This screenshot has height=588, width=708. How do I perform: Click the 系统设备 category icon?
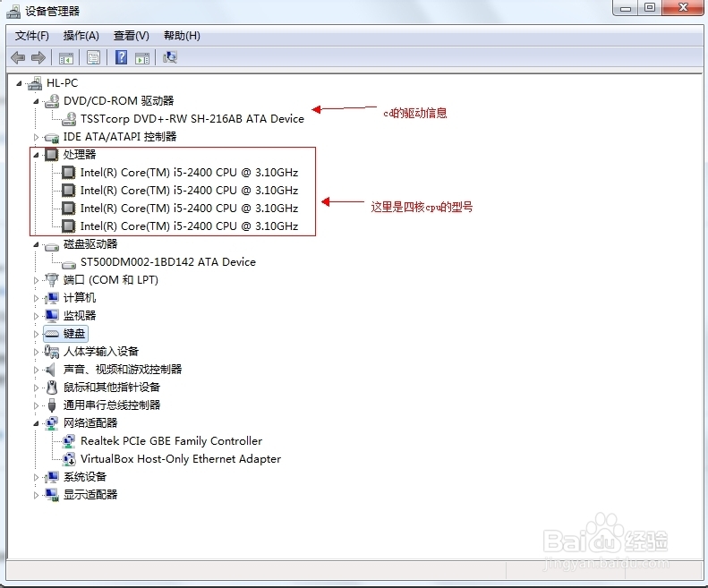pos(52,477)
